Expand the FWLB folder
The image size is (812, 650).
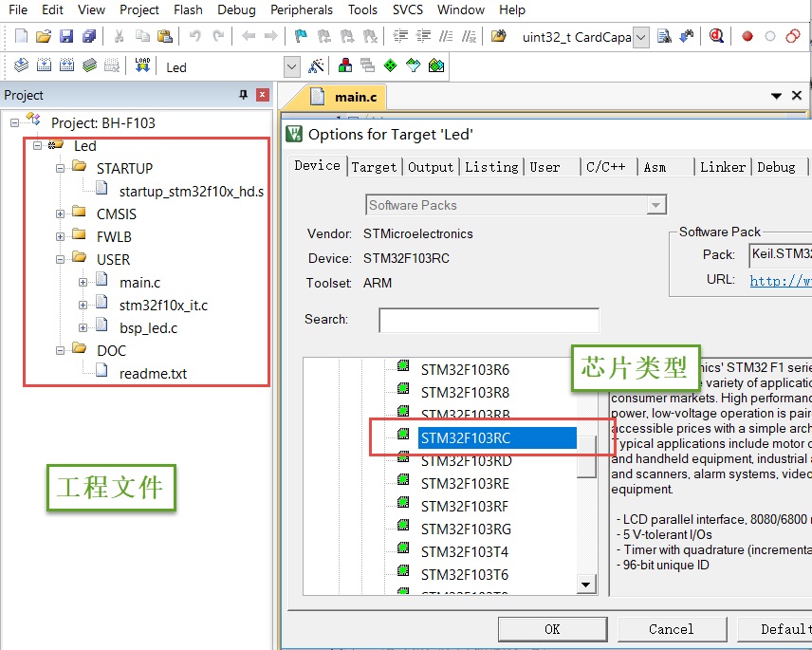coord(60,236)
